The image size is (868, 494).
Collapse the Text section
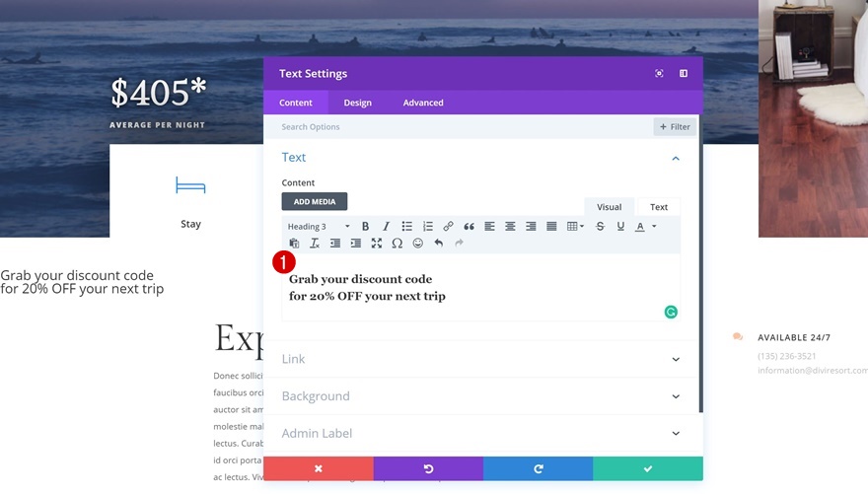coord(676,158)
